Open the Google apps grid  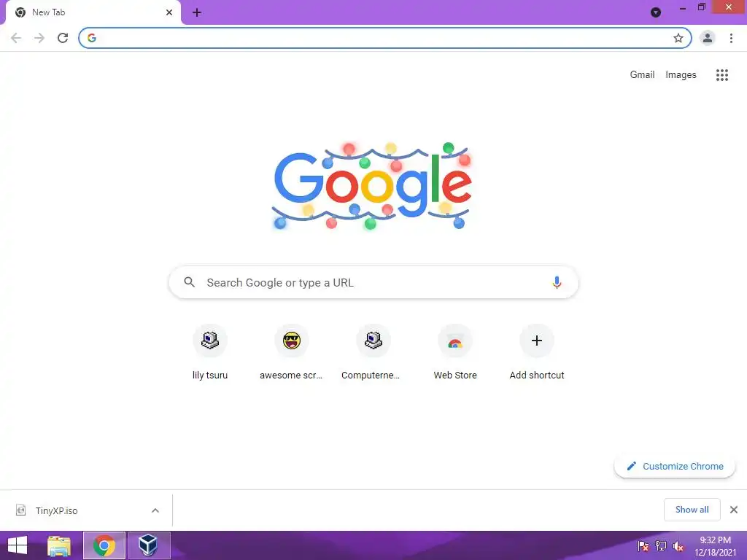[x=721, y=75]
